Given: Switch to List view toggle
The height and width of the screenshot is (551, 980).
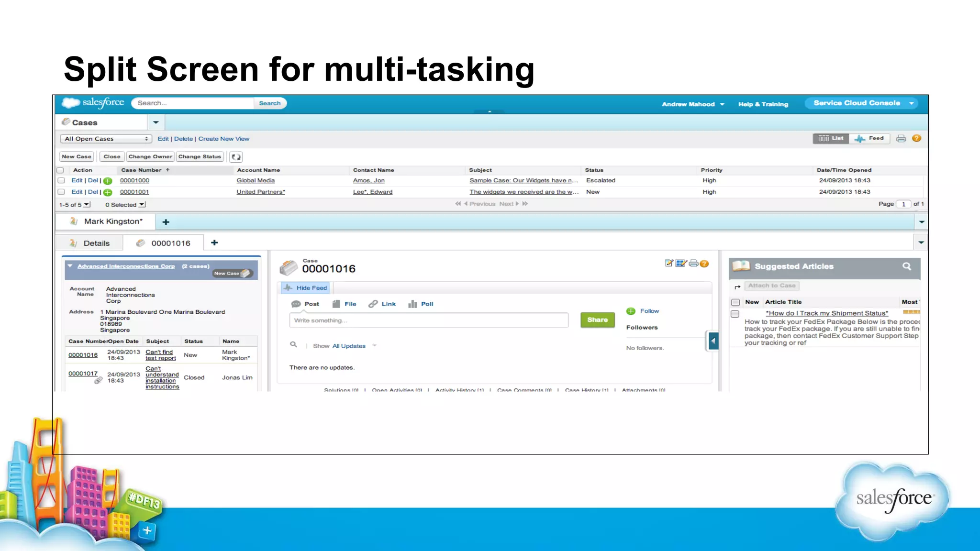Looking at the screenshot, I should pos(831,139).
